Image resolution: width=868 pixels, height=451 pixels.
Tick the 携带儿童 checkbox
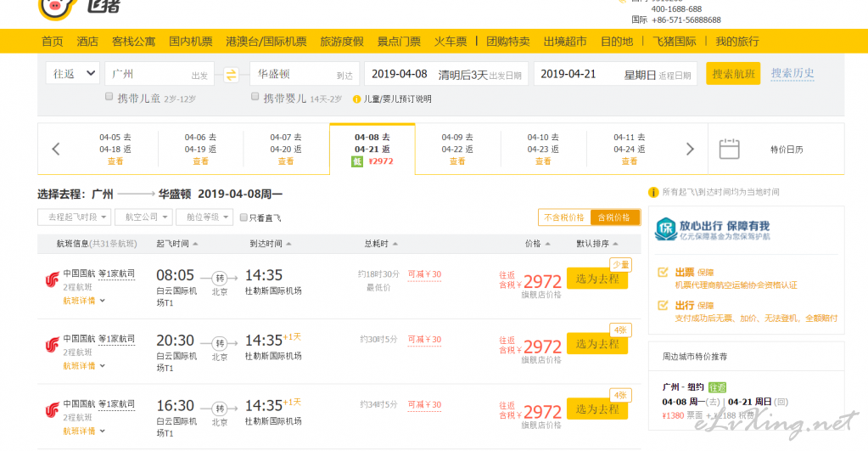(109, 97)
